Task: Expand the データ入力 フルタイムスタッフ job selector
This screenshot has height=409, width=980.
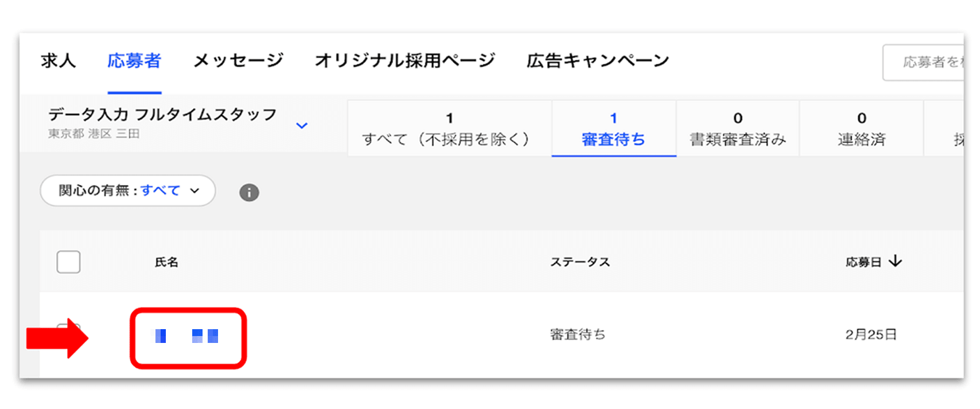Action: tap(178, 124)
